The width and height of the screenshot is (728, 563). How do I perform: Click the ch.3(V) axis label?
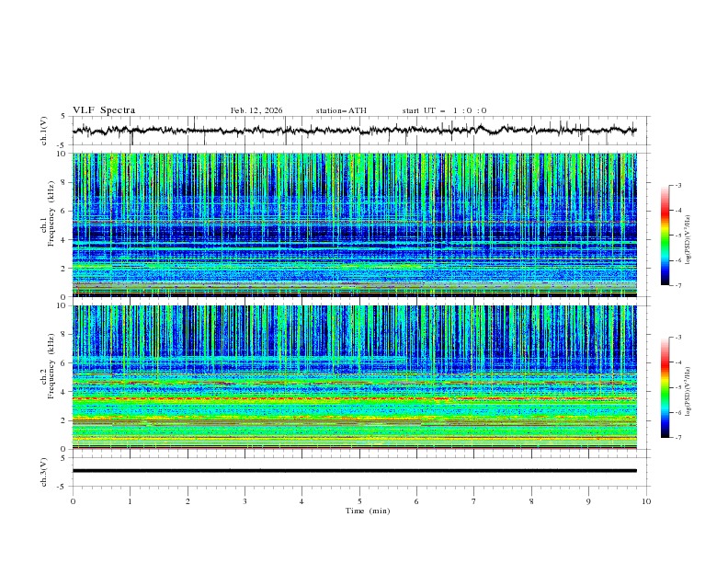pyautogui.click(x=44, y=471)
